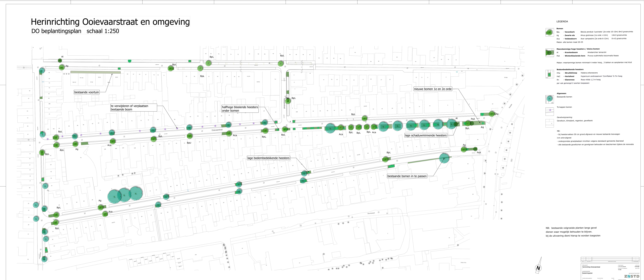Click the 'DATUM' revision table header
The width and height of the screenshot is (644, 280).
[589, 262]
